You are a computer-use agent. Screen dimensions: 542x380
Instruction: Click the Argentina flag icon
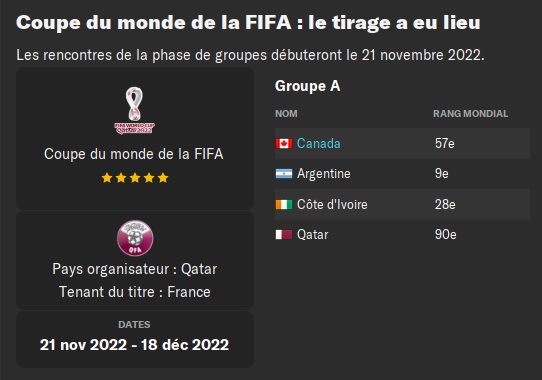[284, 174]
